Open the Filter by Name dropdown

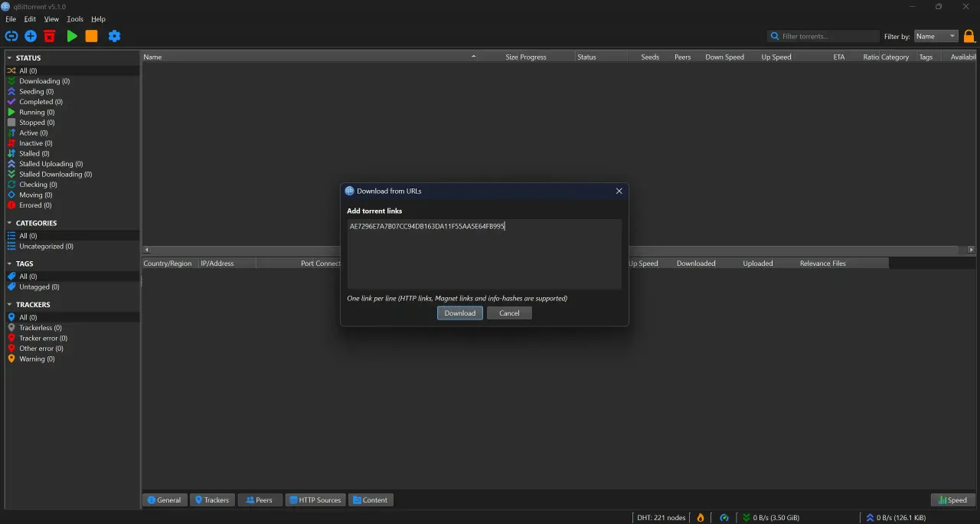tap(936, 36)
